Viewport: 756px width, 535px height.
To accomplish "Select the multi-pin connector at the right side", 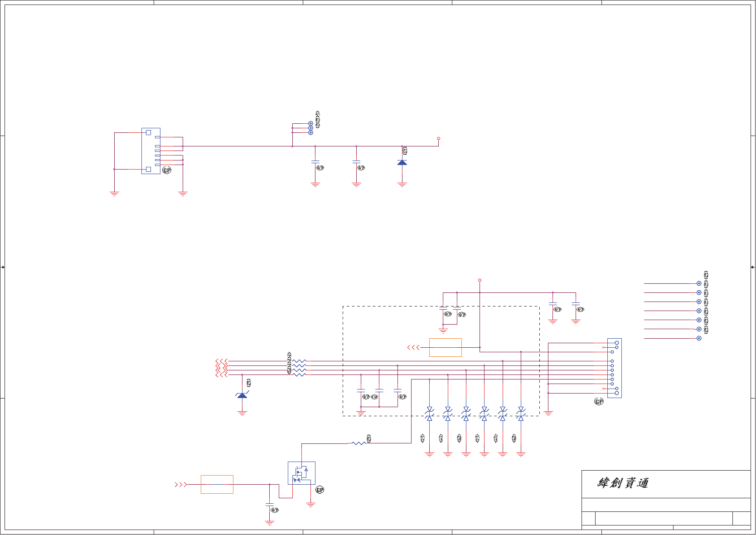I will click(615, 368).
